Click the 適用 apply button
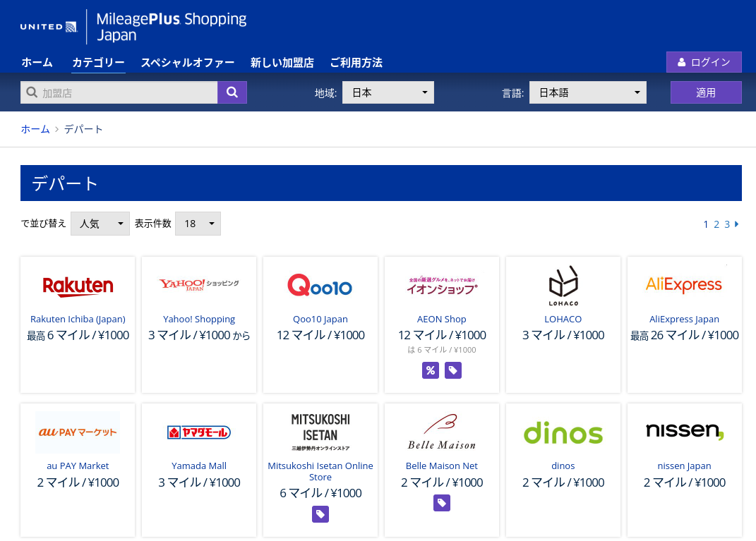The image size is (756, 541). [x=706, y=92]
